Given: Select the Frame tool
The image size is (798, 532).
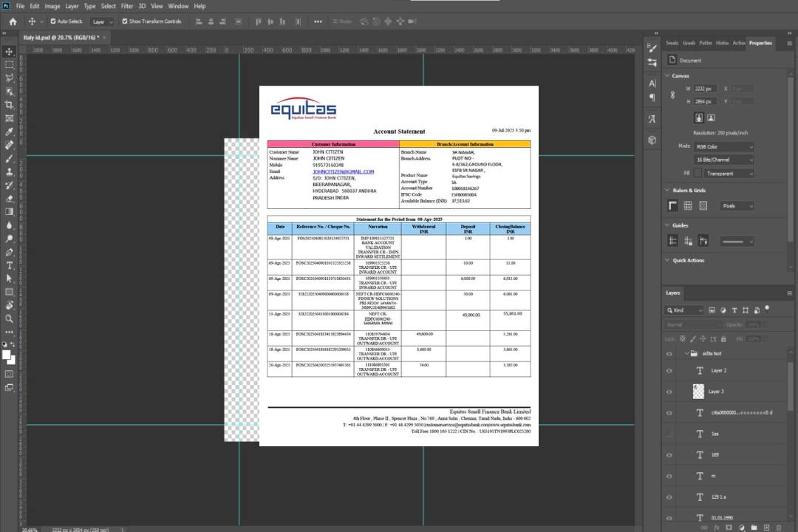Looking at the screenshot, I should point(9,118).
